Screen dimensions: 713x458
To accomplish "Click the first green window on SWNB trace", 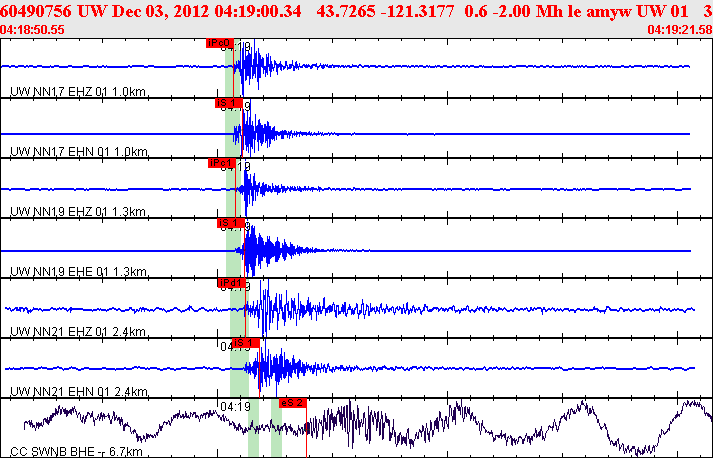I will point(254,428).
